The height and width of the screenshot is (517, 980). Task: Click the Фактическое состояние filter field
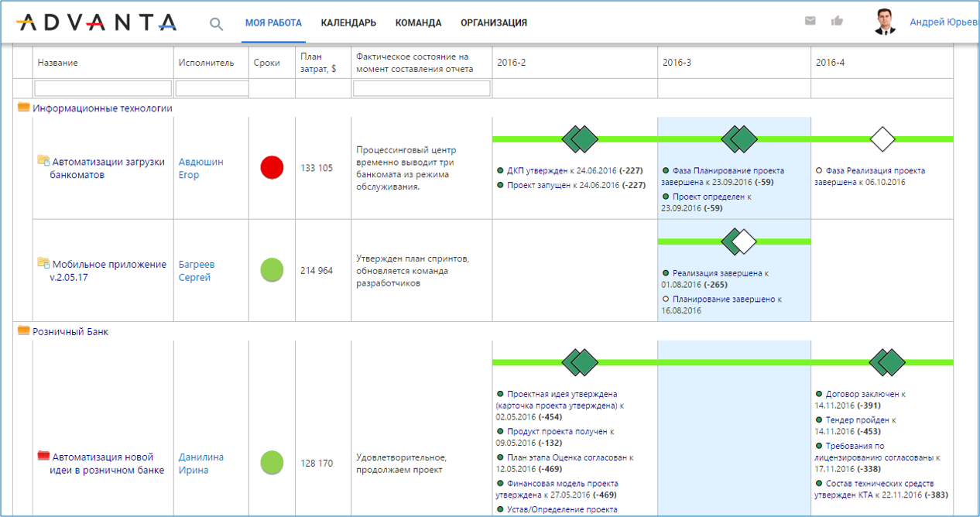pyautogui.click(x=422, y=88)
